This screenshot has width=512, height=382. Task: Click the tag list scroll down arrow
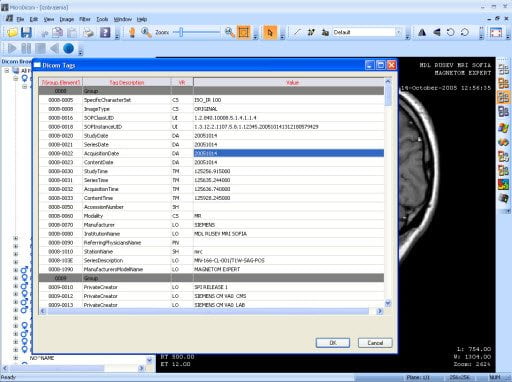[388, 303]
